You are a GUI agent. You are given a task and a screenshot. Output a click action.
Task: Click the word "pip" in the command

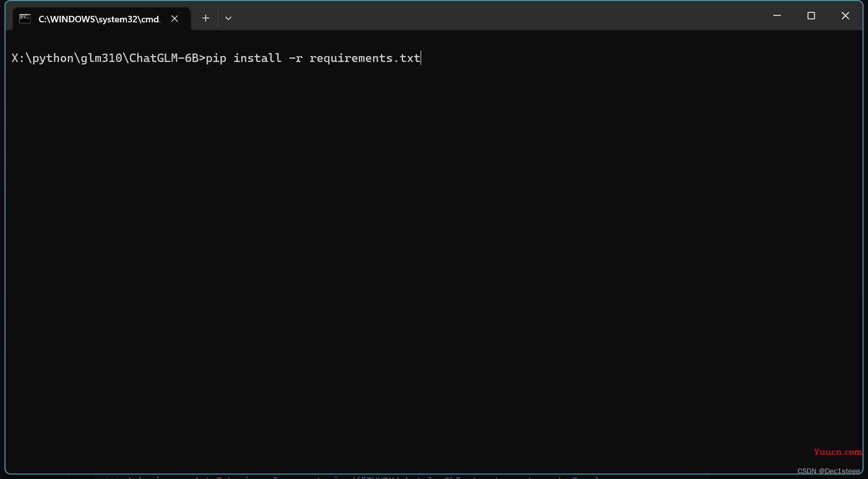pyautogui.click(x=216, y=59)
